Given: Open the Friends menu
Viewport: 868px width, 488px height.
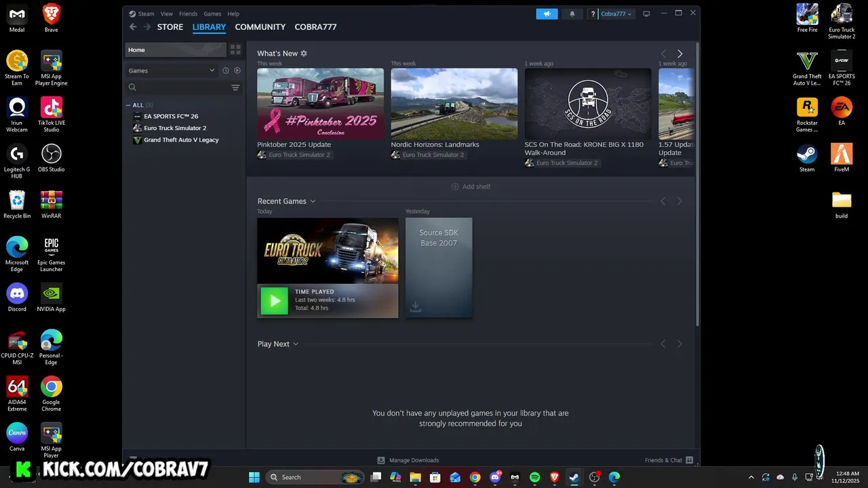Looking at the screenshot, I should click(x=189, y=14).
